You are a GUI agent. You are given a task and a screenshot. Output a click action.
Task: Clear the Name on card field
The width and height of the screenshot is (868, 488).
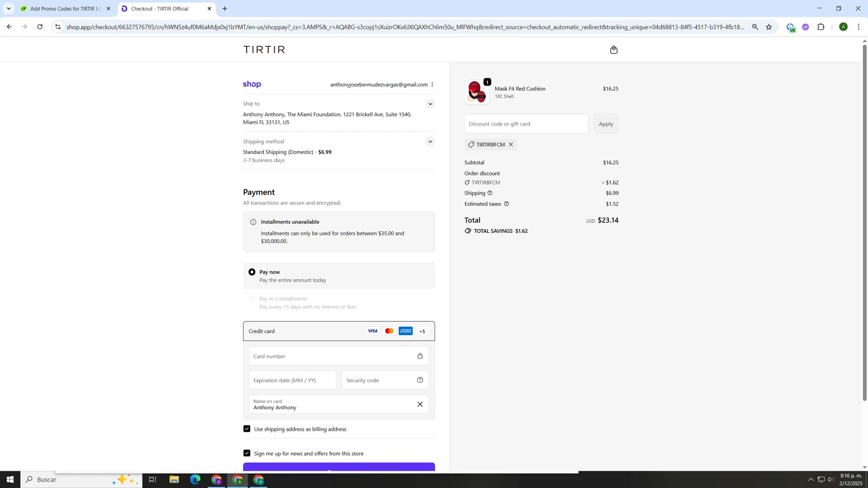click(x=420, y=404)
